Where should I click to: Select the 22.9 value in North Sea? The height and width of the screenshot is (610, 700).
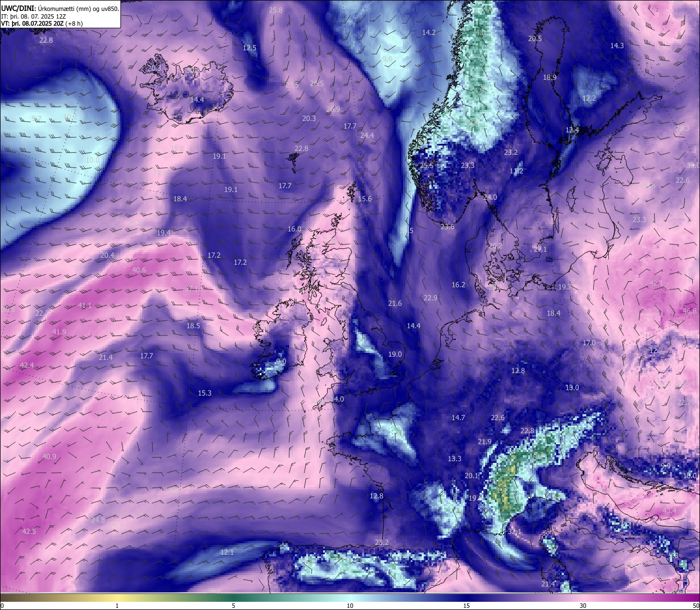tap(430, 298)
